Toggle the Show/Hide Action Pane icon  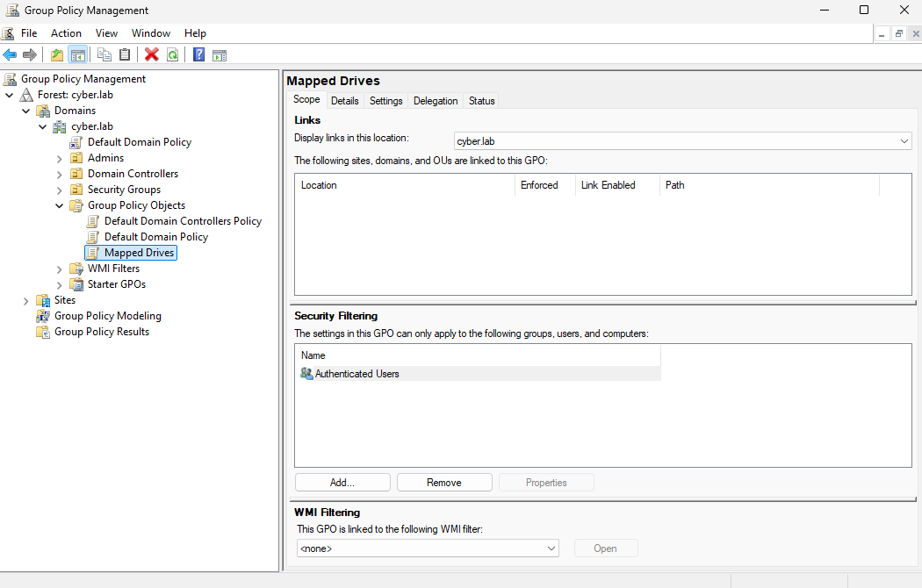tap(220, 54)
